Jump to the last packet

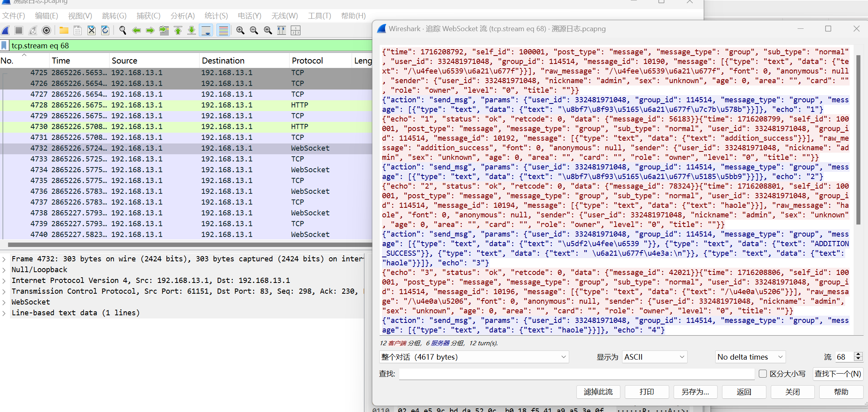coord(192,30)
